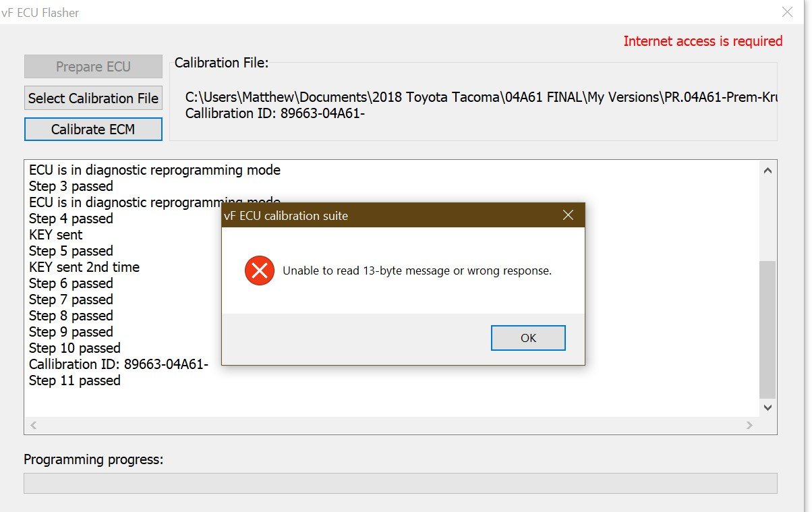
Task: Click the log scrollbar up arrow
Action: click(x=767, y=170)
